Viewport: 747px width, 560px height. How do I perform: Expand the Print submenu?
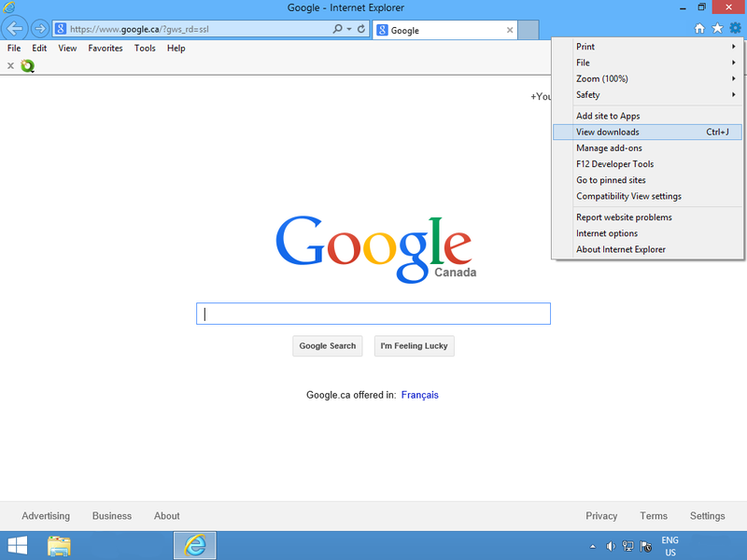click(647, 46)
